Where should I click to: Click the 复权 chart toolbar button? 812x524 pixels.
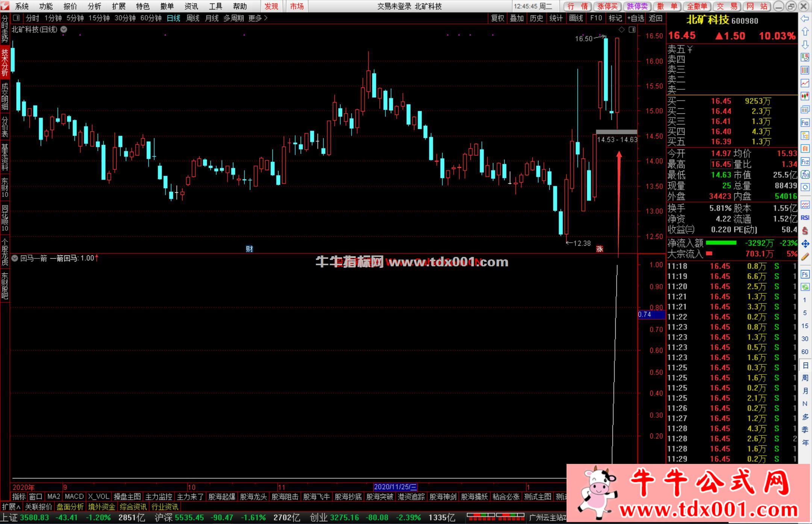498,18
